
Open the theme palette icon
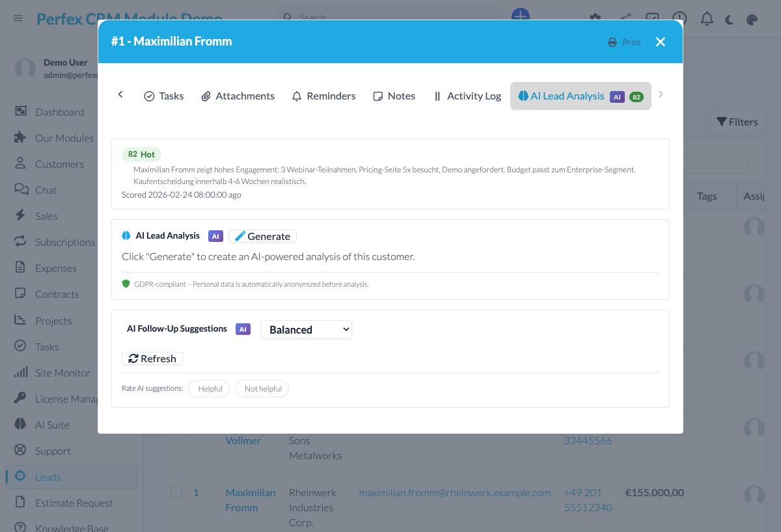752,20
